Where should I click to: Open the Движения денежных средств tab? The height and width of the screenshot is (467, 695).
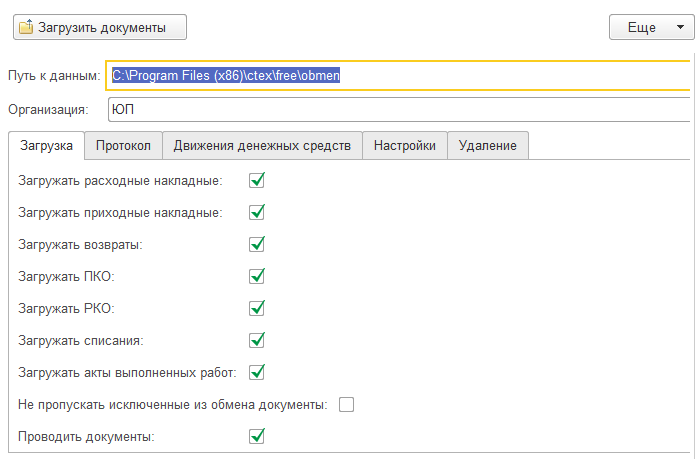pyautogui.click(x=262, y=146)
